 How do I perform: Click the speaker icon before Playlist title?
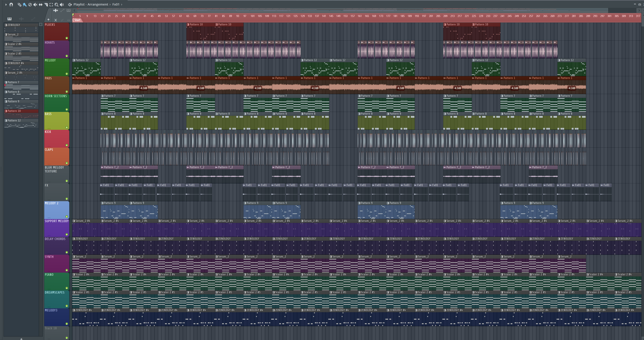click(x=70, y=5)
